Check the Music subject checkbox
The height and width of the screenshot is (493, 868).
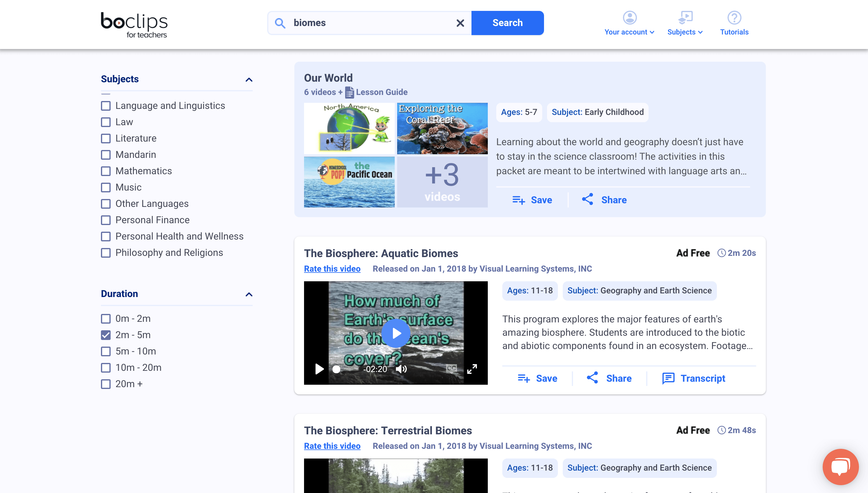point(105,187)
